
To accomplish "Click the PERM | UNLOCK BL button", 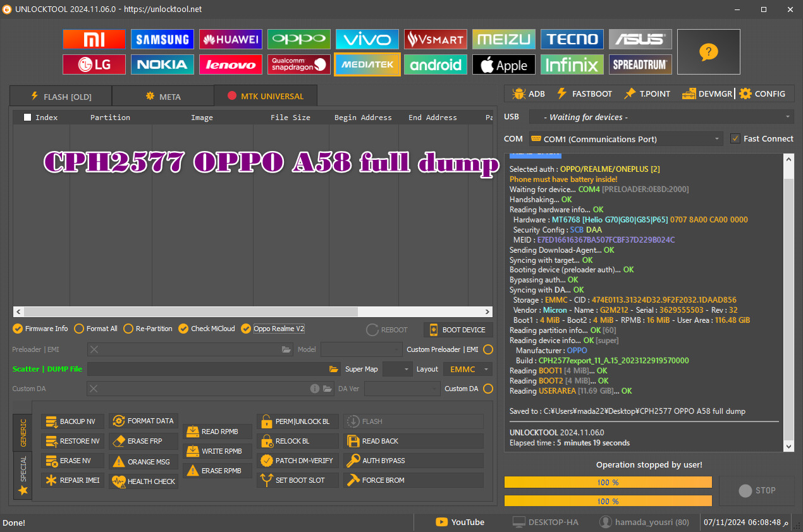I will pos(298,421).
